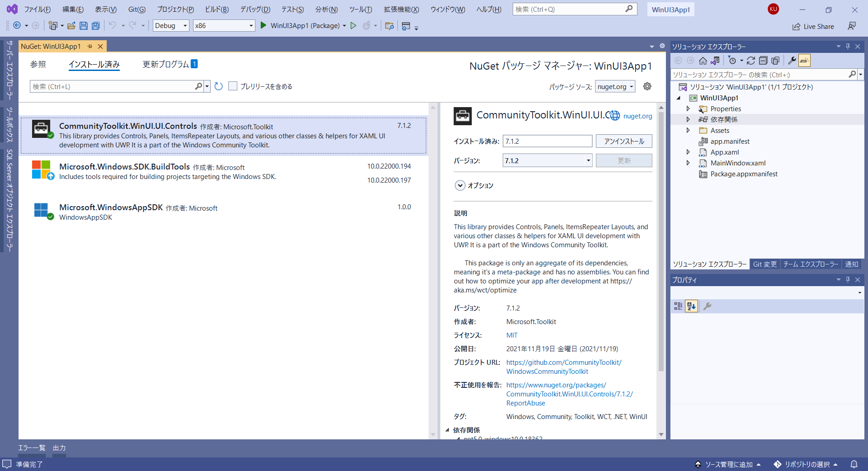Image resolution: width=868 pixels, height=471 pixels.
Task: Open the GitHub project URL link
Action: 564,367
